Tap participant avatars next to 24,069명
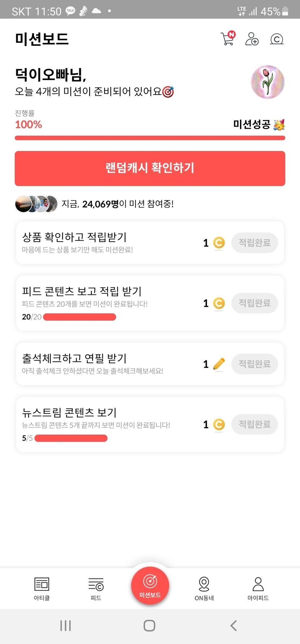This screenshot has height=644, width=300. pos(36,204)
